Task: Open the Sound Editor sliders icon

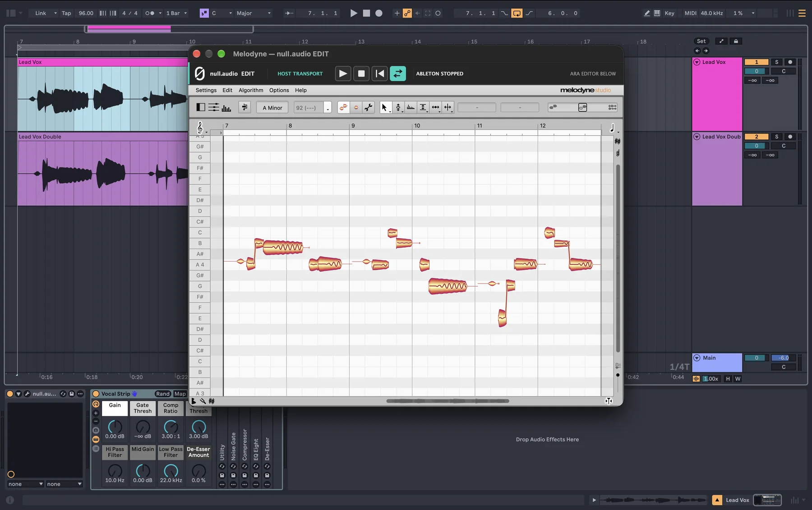Action: (x=213, y=107)
